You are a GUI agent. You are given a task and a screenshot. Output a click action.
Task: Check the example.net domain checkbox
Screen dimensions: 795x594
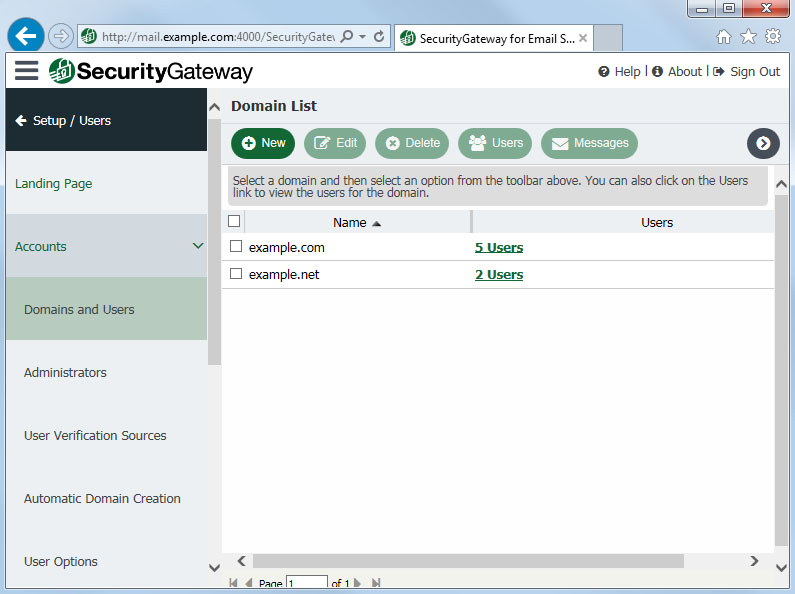236,274
